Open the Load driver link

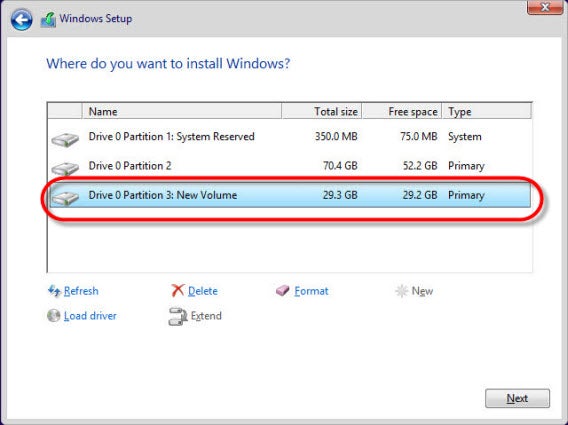pyautogui.click(x=90, y=316)
